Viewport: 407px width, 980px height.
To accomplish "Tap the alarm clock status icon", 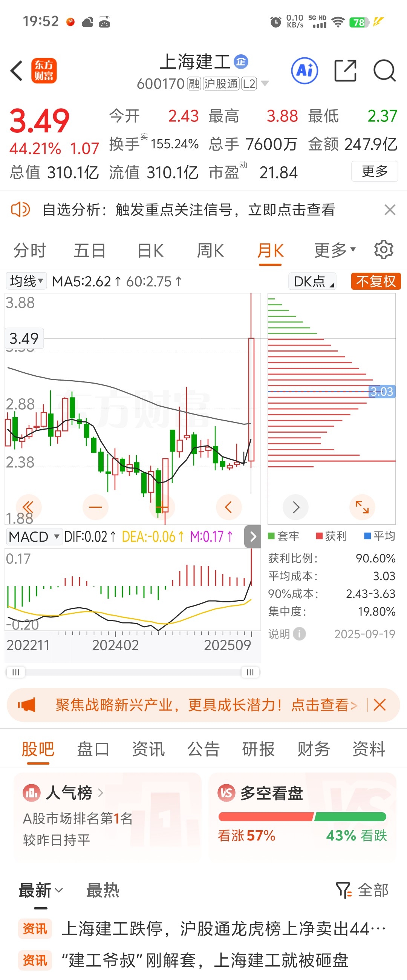I will (275, 22).
